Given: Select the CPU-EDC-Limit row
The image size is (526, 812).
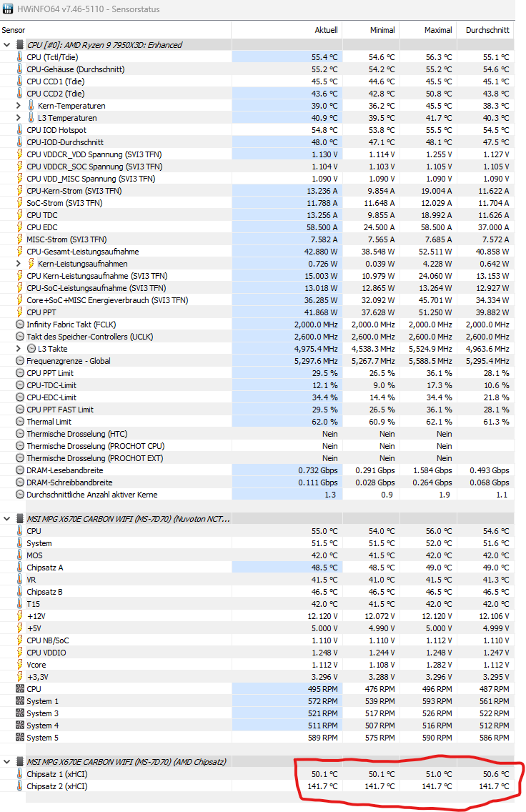Looking at the screenshot, I should point(257,397).
